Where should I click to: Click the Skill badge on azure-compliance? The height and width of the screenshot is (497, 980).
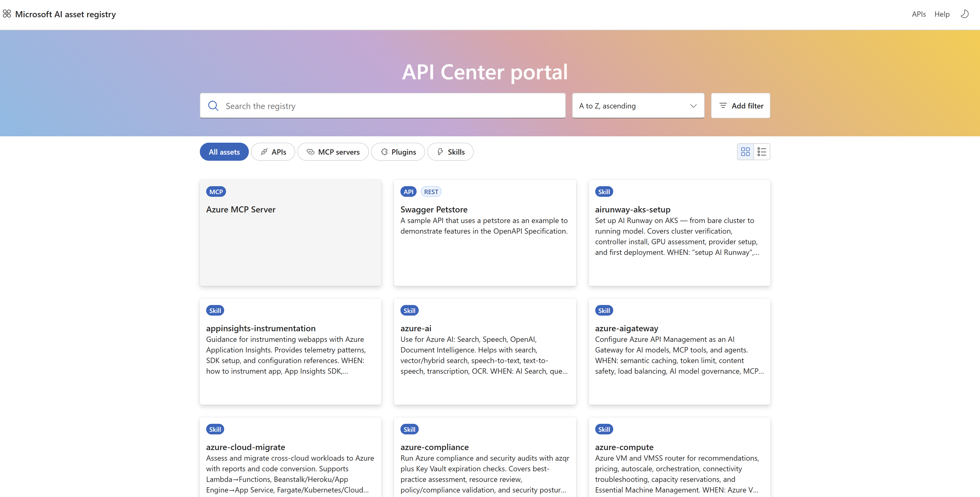[x=409, y=429]
